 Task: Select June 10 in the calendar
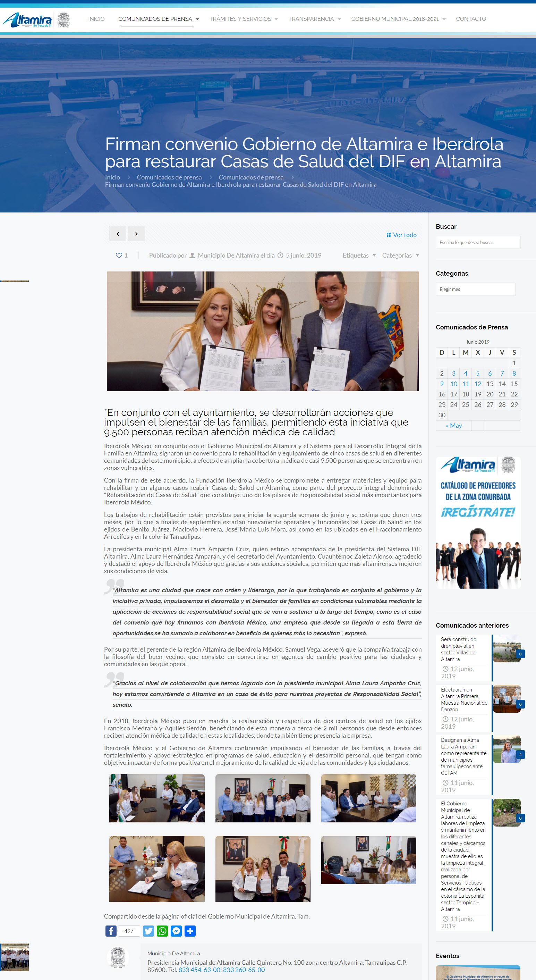453,384
